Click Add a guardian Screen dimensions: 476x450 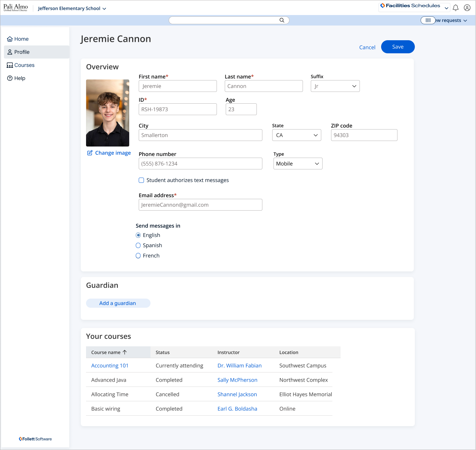point(118,303)
